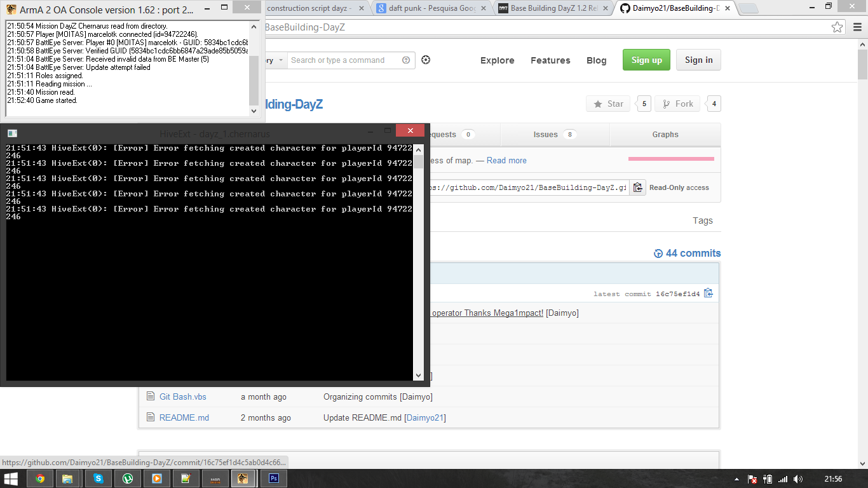Click Daimyo21 author link on README row
868x488 pixels.
425,417
